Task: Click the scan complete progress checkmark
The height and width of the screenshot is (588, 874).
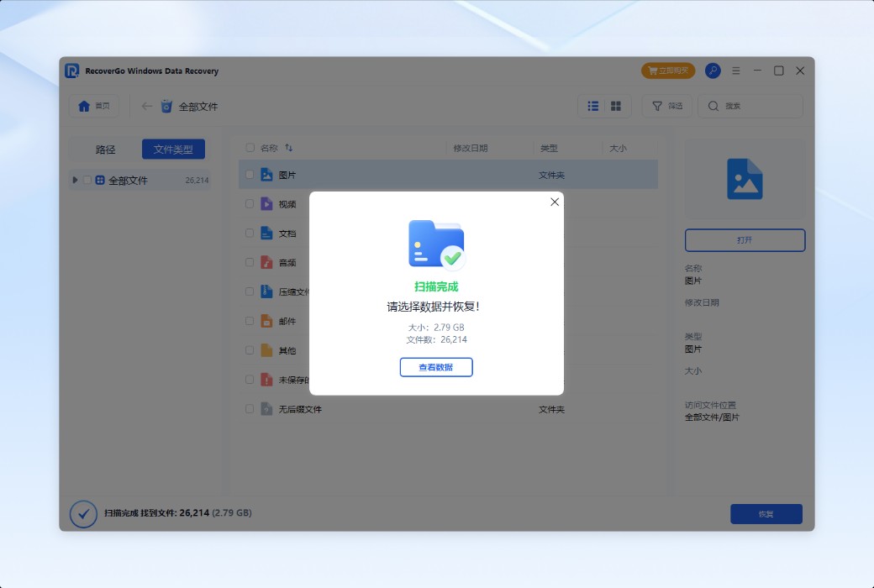Action: [82, 514]
